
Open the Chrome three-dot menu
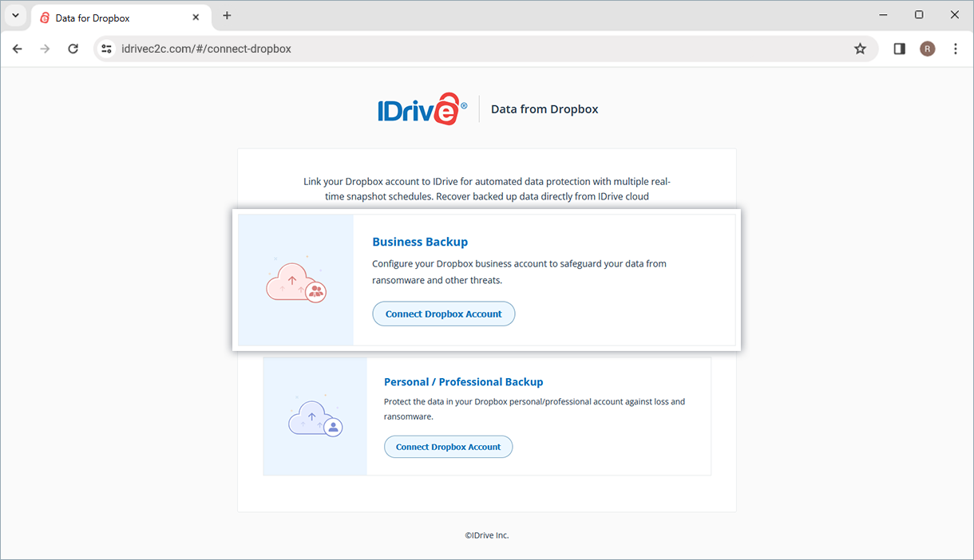(956, 49)
